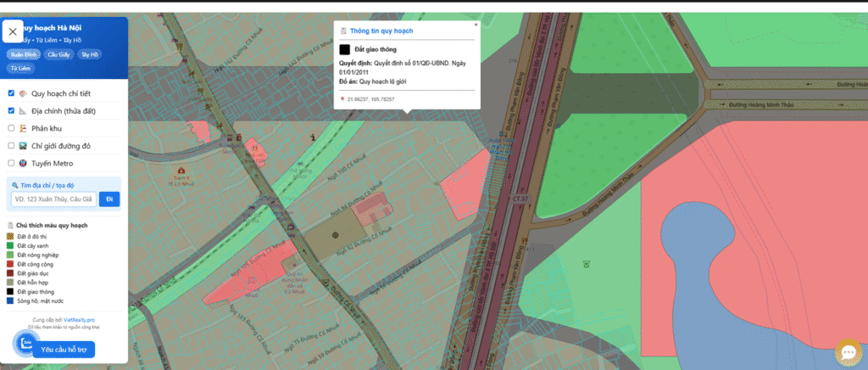Enable the Phân khu checkbox

point(11,128)
